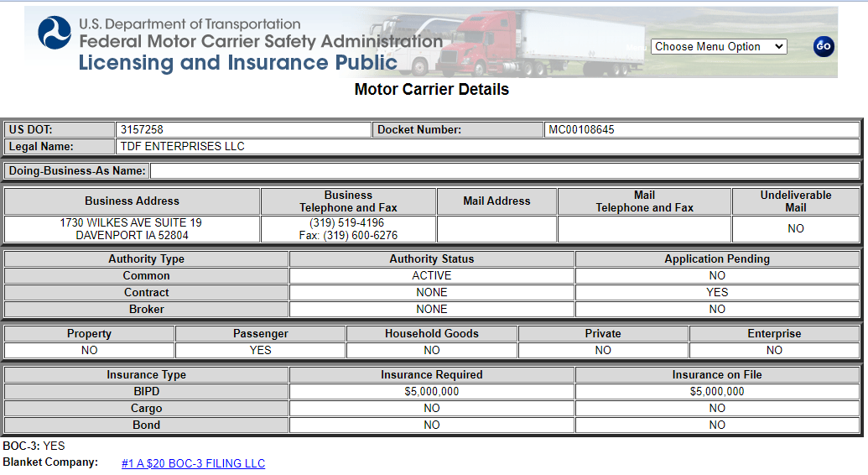This screenshot has width=868, height=475.
Task: Select the US DOT number 3157258 field
Action: (243, 130)
